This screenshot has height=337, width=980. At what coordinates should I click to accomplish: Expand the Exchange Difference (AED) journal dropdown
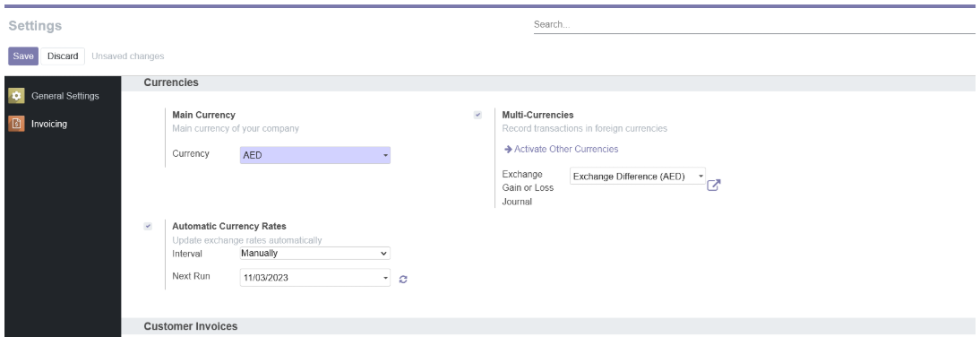638,177
